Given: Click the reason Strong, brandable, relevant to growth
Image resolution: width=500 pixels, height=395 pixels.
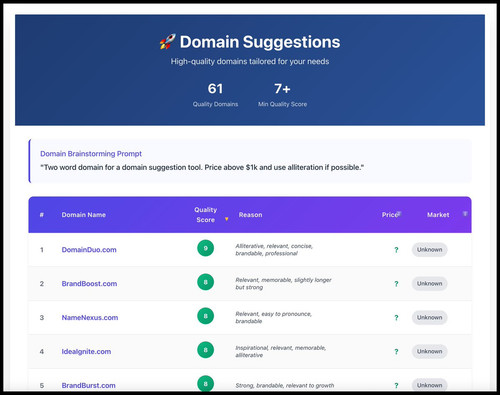Looking at the screenshot, I should [x=285, y=386].
